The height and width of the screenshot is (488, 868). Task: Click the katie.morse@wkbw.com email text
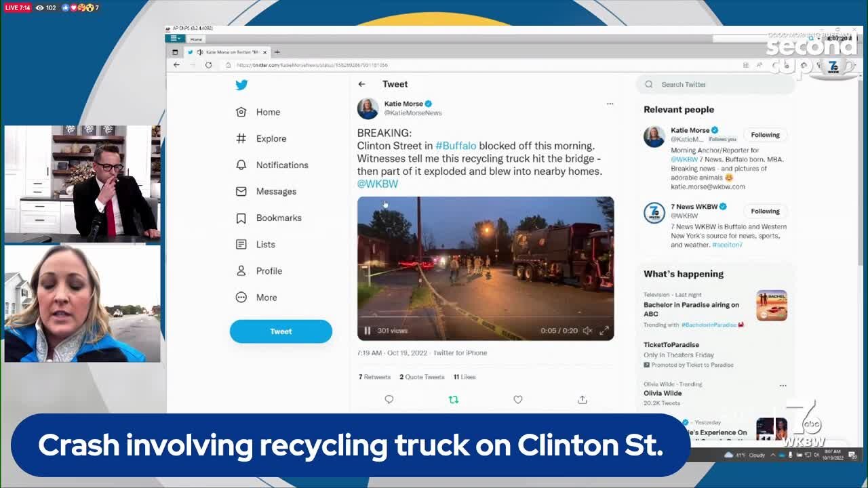pyautogui.click(x=708, y=186)
